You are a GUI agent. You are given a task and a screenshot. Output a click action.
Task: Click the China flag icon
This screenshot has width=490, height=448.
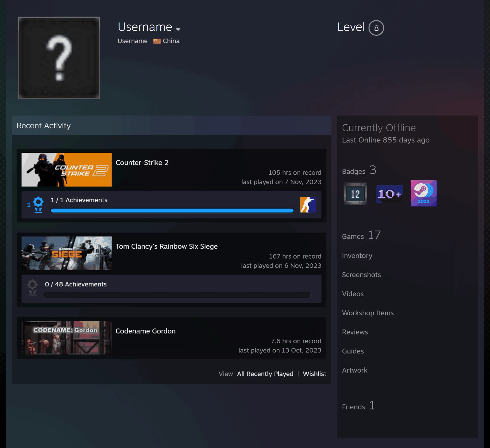click(157, 41)
